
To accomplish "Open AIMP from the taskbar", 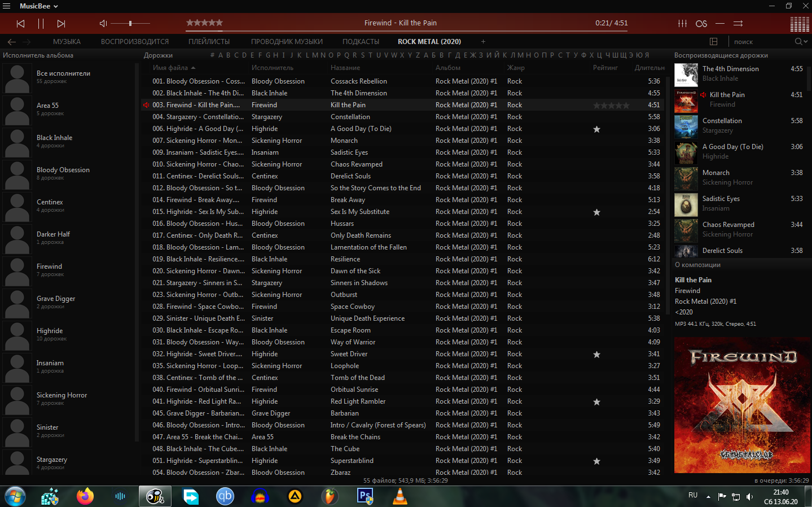I will [295, 496].
